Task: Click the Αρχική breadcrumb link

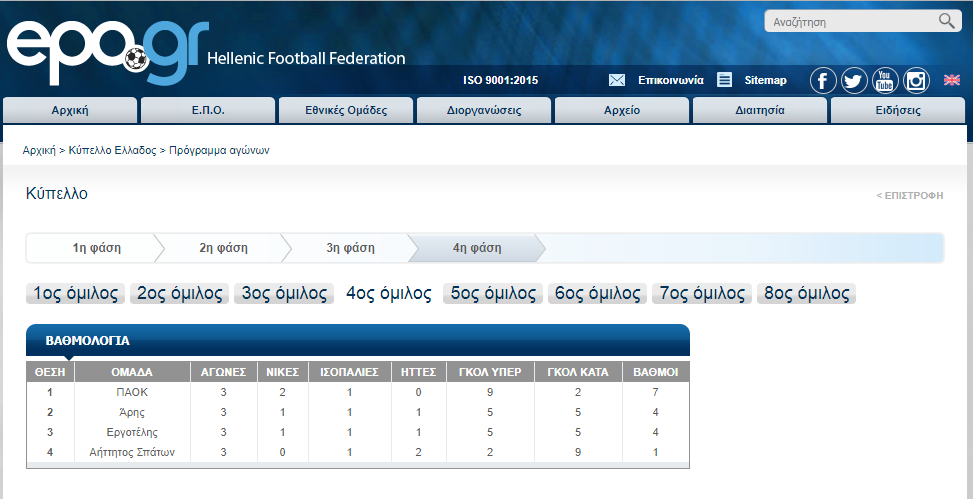Action: [39, 150]
